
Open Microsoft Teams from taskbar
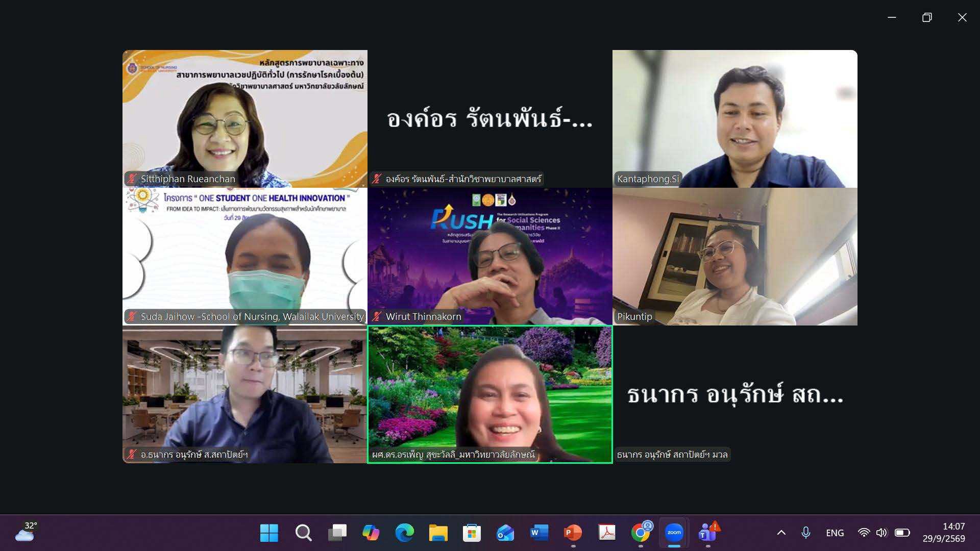[708, 533]
